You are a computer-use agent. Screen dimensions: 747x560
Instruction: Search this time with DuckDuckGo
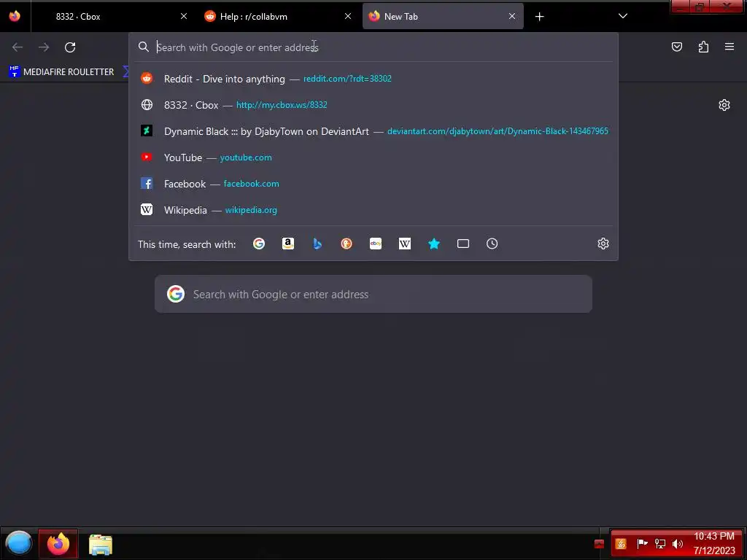347,244
